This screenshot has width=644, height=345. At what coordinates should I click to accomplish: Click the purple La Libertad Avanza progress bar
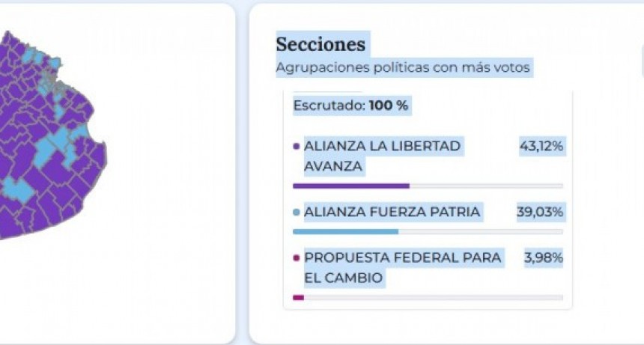tap(350, 186)
